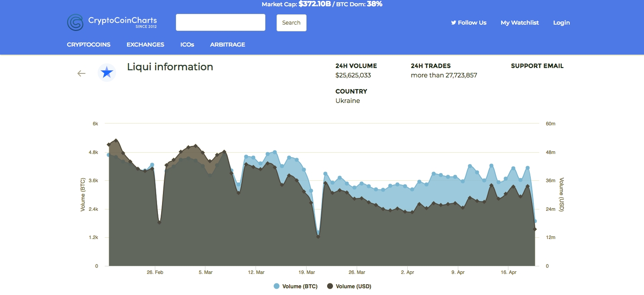The width and height of the screenshot is (644, 295).
Task: Click the 24H TRADES label
Action: tap(431, 66)
